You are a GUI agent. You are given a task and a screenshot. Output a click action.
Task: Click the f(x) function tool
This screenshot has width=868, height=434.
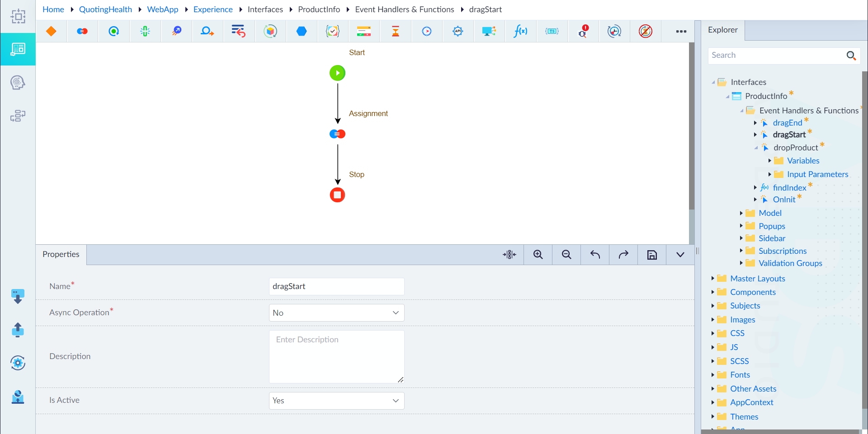[x=520, y=31]
